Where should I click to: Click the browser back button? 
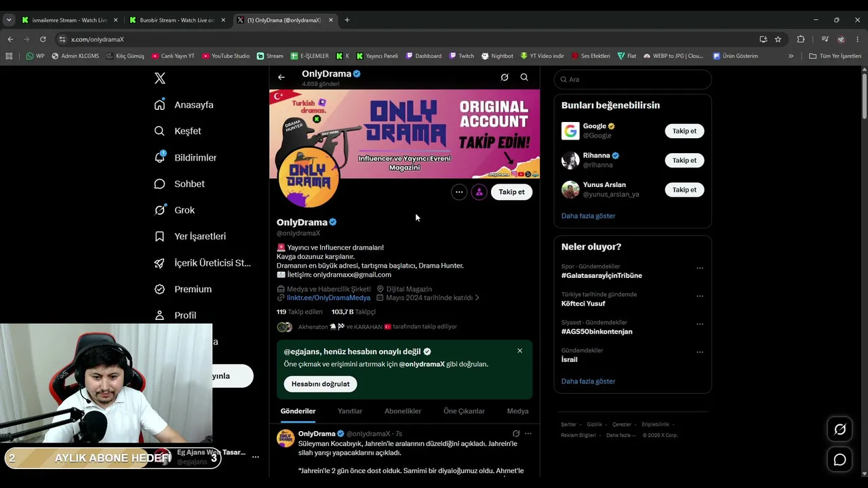(10, 39)
